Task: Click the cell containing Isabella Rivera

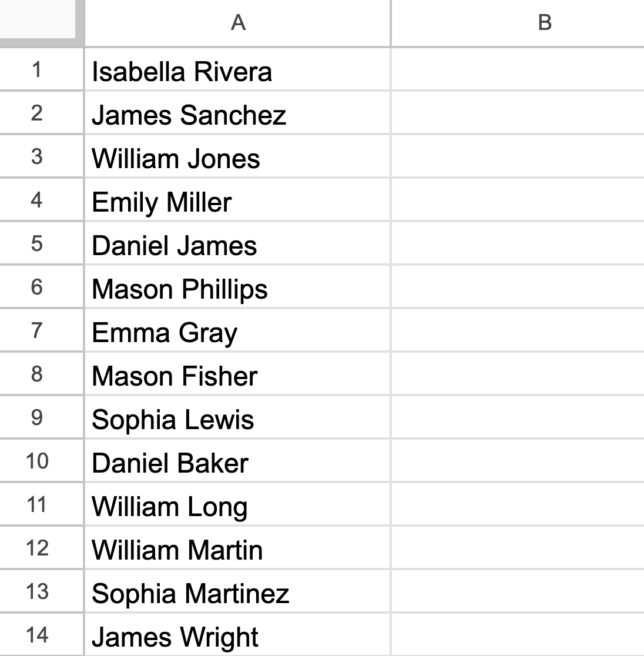Action: pyautogui.click(x=182, y=72)
